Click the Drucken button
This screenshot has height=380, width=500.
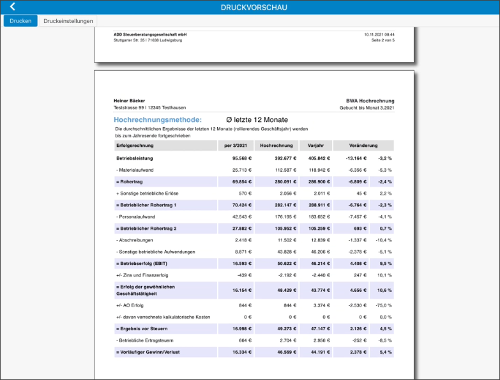tap(20, 21)
